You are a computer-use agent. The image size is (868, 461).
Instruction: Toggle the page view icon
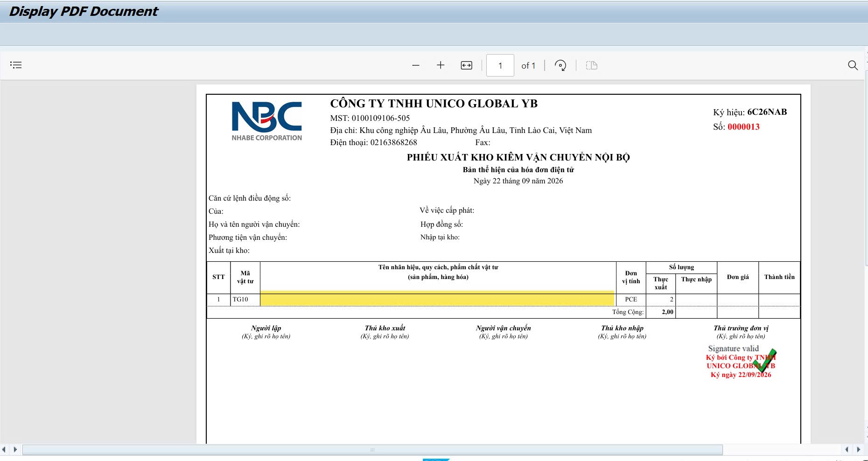(x=592, y=65)
